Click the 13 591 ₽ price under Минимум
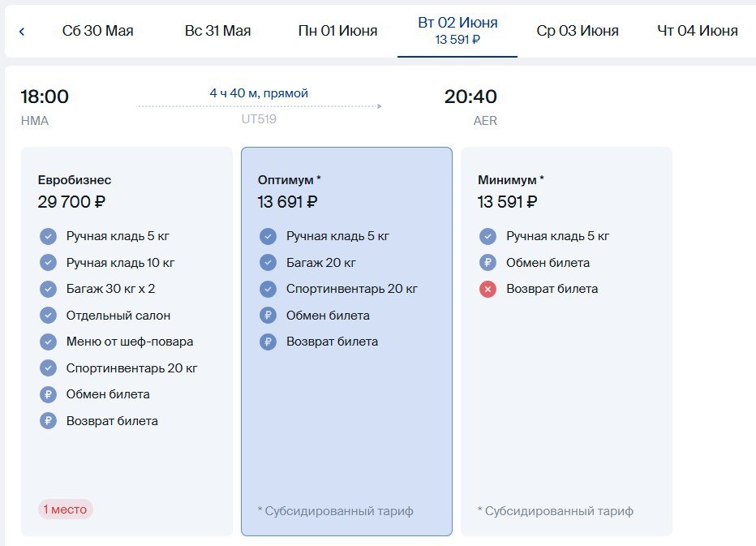 coord(508,202)
